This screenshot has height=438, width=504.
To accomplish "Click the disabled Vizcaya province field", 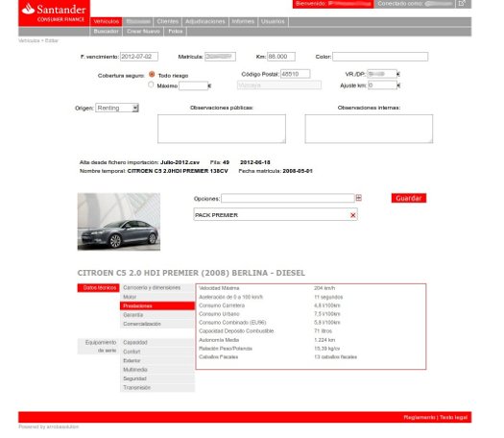I will [279, 85].
